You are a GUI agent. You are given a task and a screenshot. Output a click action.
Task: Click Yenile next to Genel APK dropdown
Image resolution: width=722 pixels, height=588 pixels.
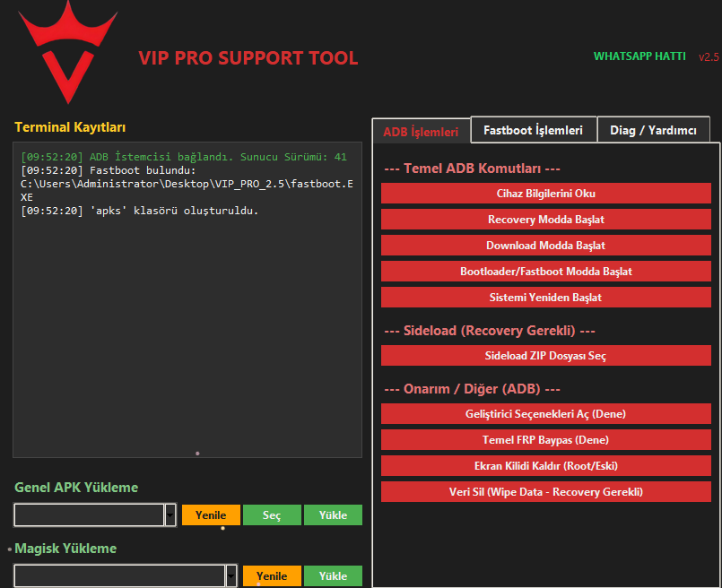click(x=211, y=515)
